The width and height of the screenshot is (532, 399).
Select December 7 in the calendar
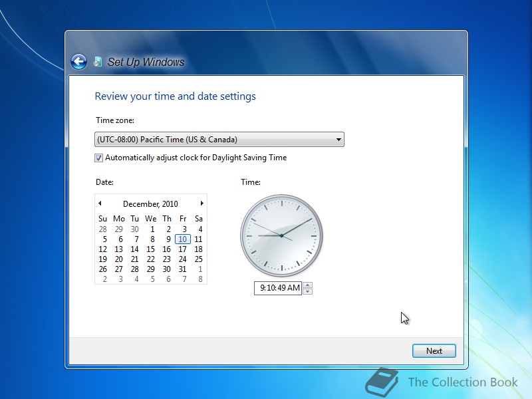(136, 239)
